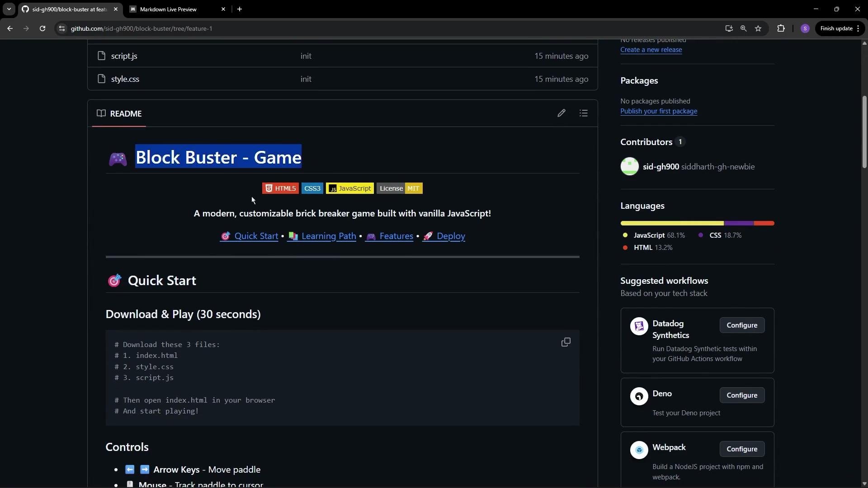
Task: Click the script.js file icon
Action: tap(101, 56)
